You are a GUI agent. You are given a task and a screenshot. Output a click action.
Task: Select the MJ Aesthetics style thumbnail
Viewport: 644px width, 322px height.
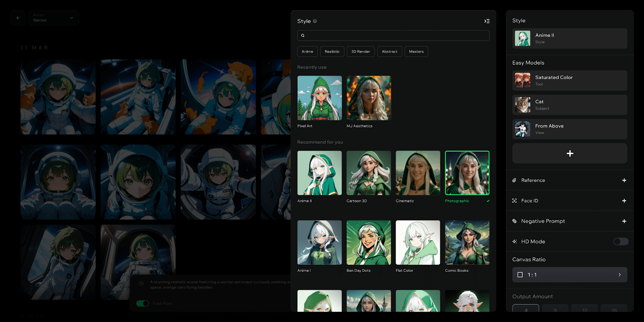click(369, 98)
